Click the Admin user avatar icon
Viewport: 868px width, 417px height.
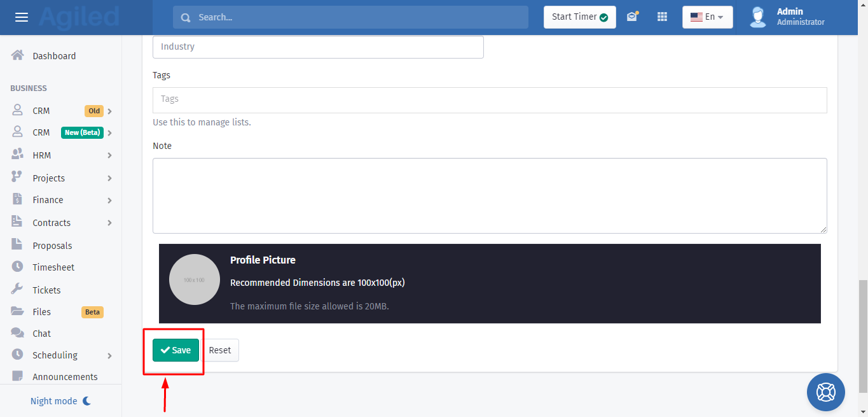757,17
